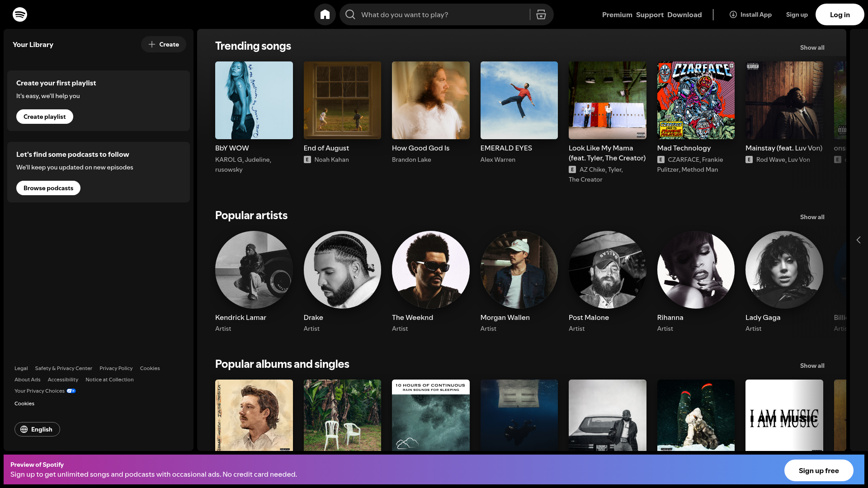Open 10 Hours of Continuous Rain Sounds album
This screenshot has height=488, width=868.
pyautogui.click(x=431, y=415)
